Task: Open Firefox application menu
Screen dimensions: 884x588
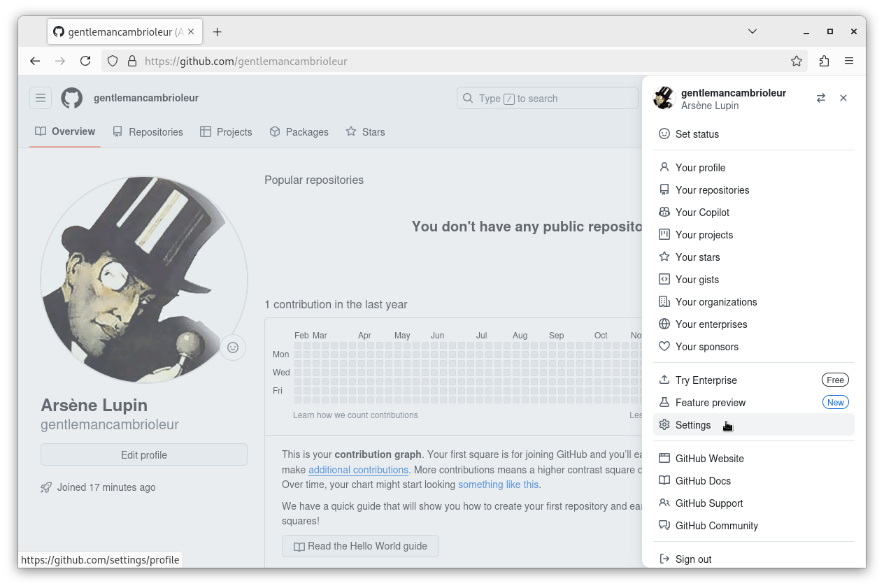Action: point(849,61)
